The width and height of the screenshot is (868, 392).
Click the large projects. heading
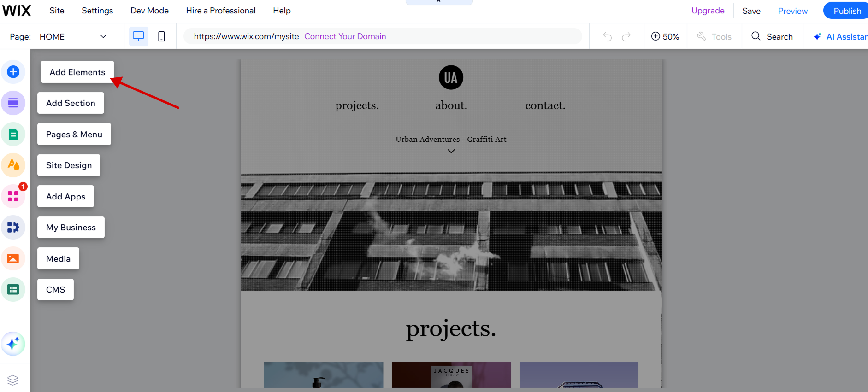click(x=451, y=329)
